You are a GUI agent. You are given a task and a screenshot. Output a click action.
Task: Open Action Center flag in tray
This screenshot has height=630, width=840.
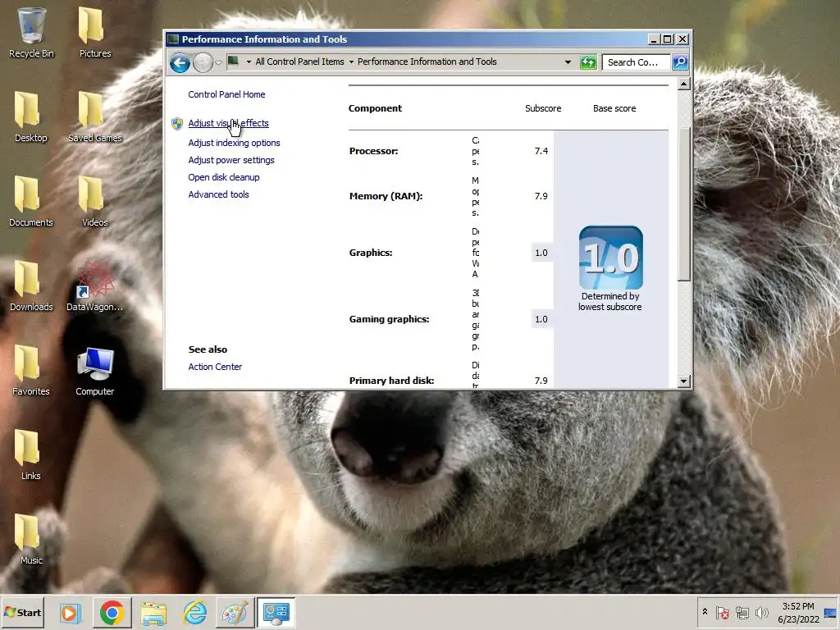click(722, 612)
